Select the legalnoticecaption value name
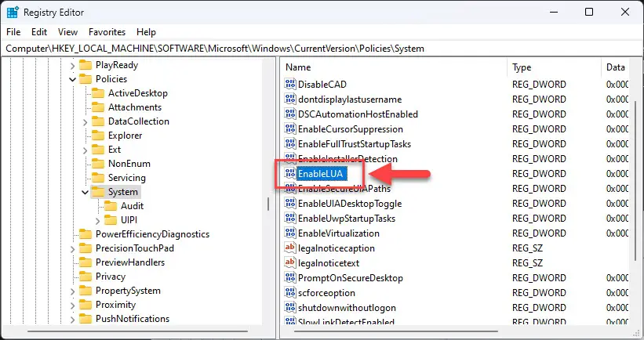Screen dimensions: 644x340 tap(337, 248)
